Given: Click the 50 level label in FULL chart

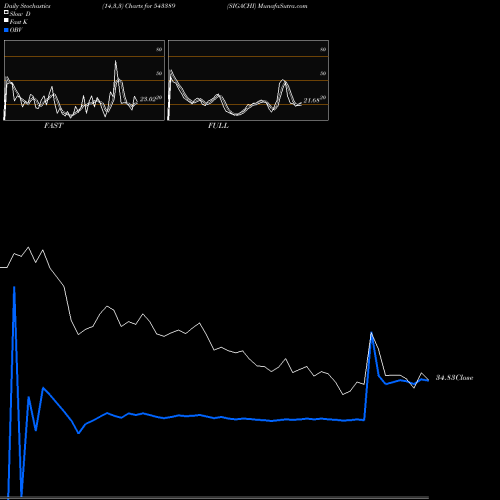Looking at the screenshot, I should [323, 73].
